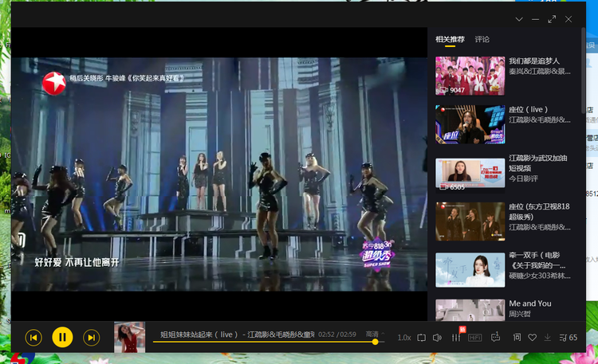Open the 高清 quality dropdown
This screenshot has height=364, width=598.
pos(376,334)
